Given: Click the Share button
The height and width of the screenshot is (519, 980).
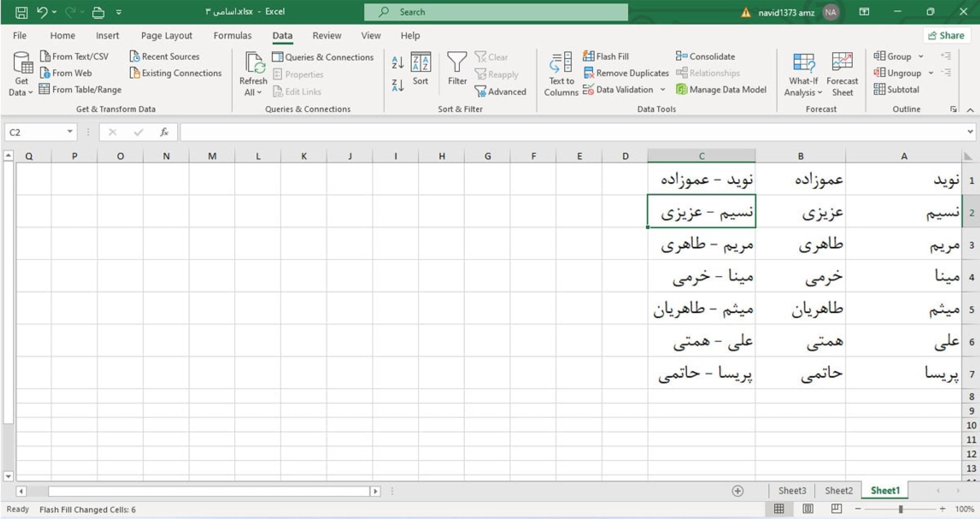Looking at the screenshot, I should pyautogui.click(x=946, y=35).
